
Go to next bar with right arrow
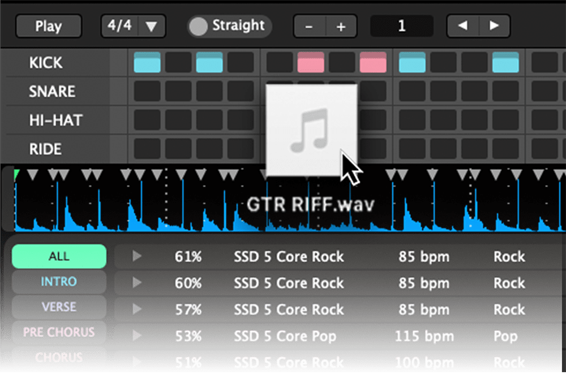494,26
